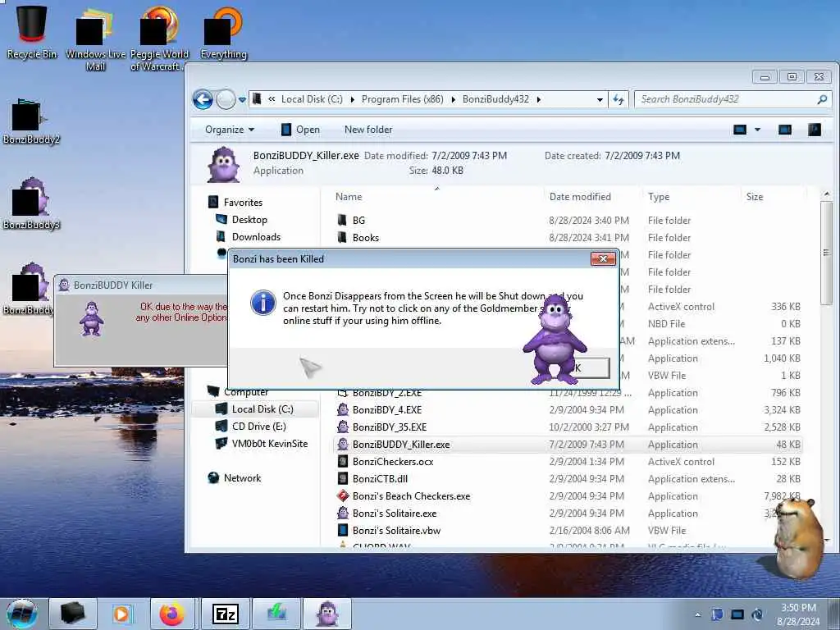Click the Forward arrow in Explorer
This screenshot has width=840, height=630.
click(226, 99)
